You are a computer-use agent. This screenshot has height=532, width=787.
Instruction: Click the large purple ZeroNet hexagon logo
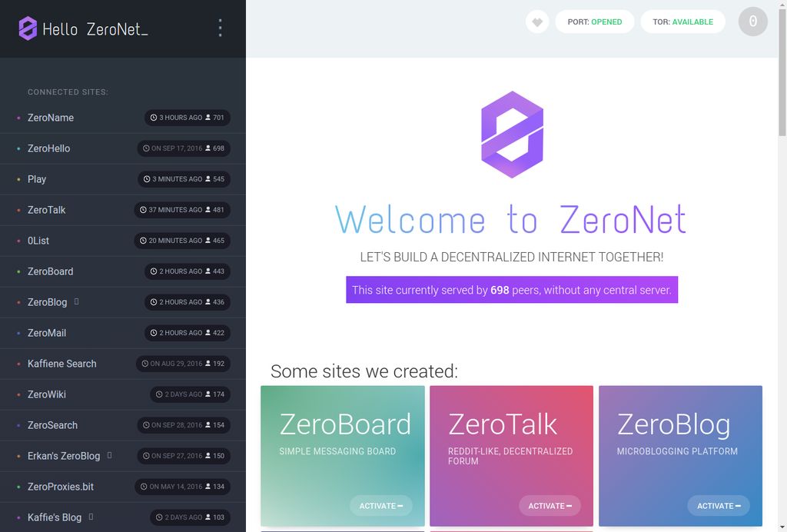point(512,135)
